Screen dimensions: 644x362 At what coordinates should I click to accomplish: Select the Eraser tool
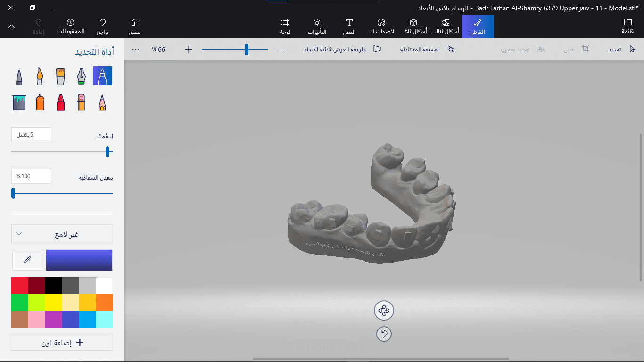(82, 102)
